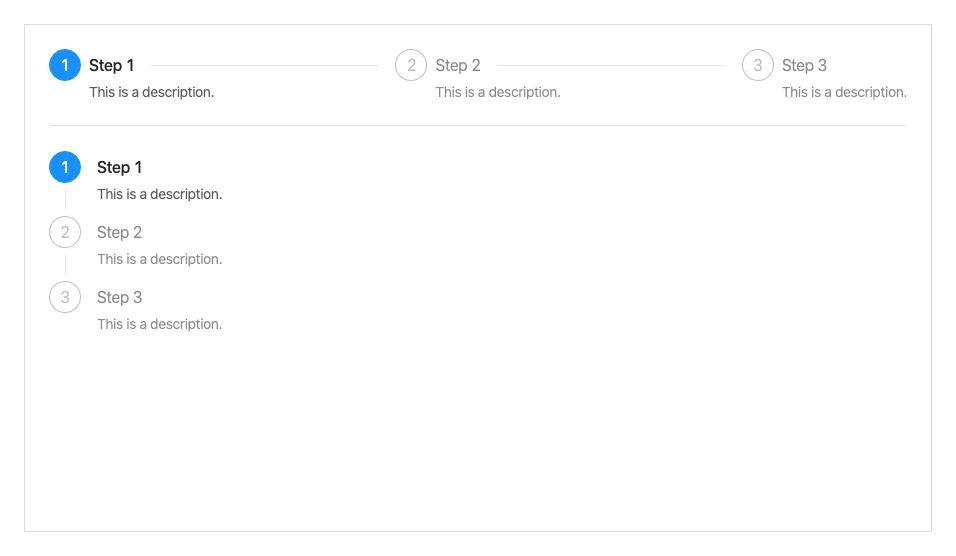
Task: Click the description under horizontal Step 2
Action: pyautogui.click(x=498, y=92)
